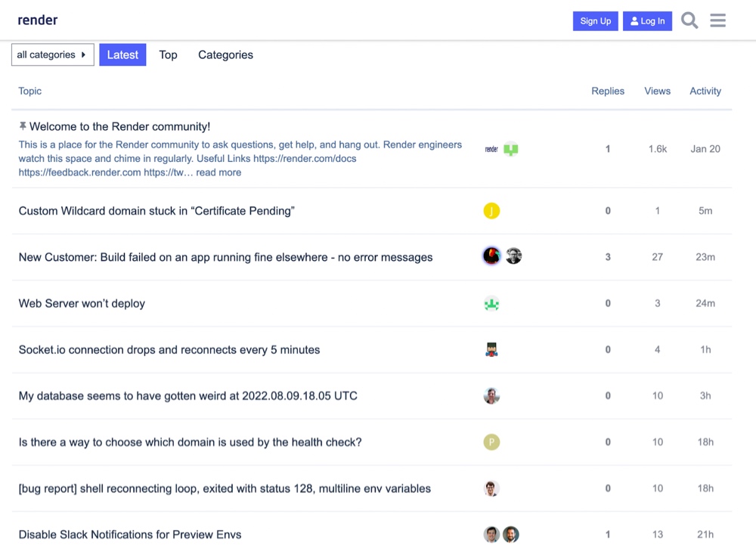The image size is (756, 552).
Task: Sort topics by Replies column
Action: [x=608, y=91]
